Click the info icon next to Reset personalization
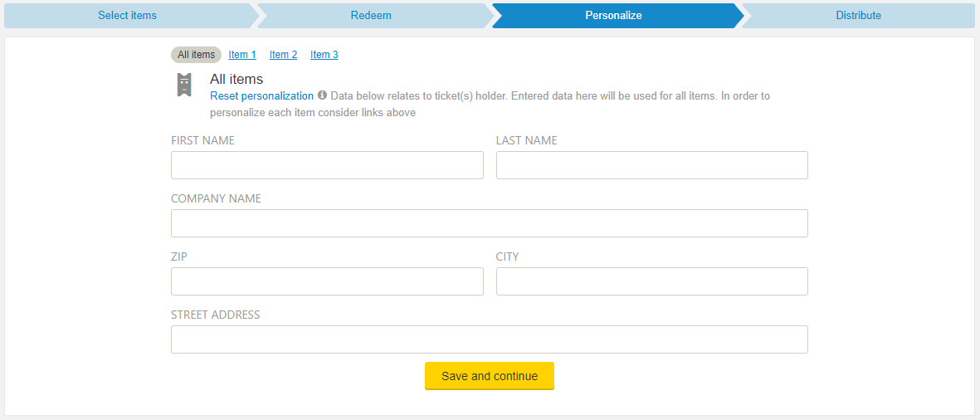This screenshot has height=420, width=980. (323, 95)
